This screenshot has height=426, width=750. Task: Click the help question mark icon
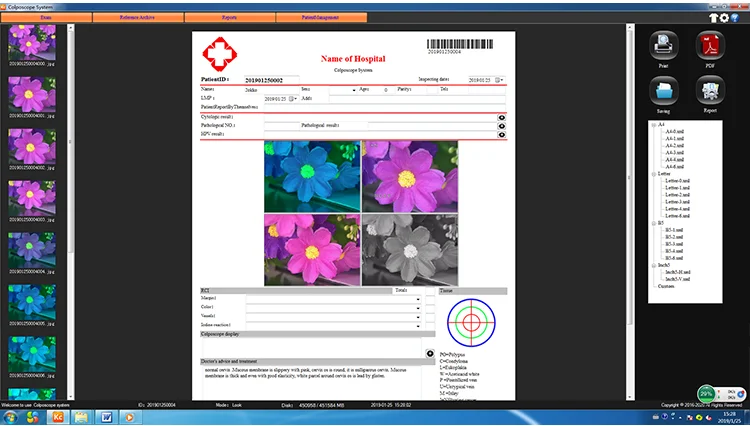734,18
